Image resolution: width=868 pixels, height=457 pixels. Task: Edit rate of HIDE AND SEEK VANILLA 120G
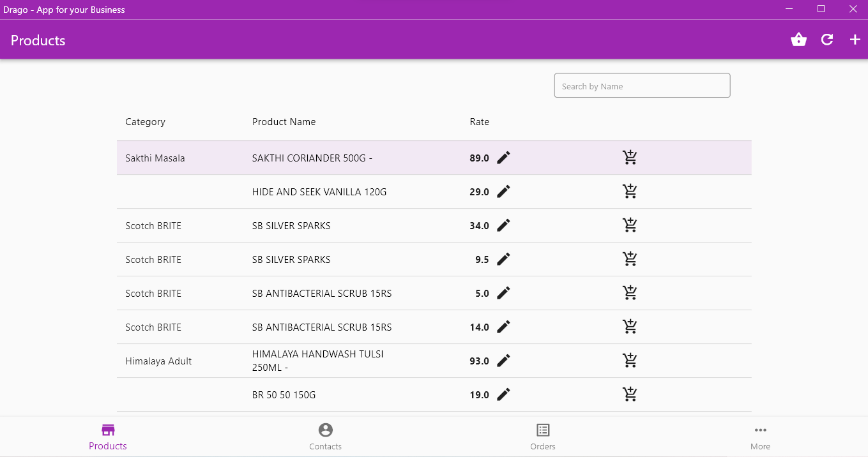[x=504, y=191]
